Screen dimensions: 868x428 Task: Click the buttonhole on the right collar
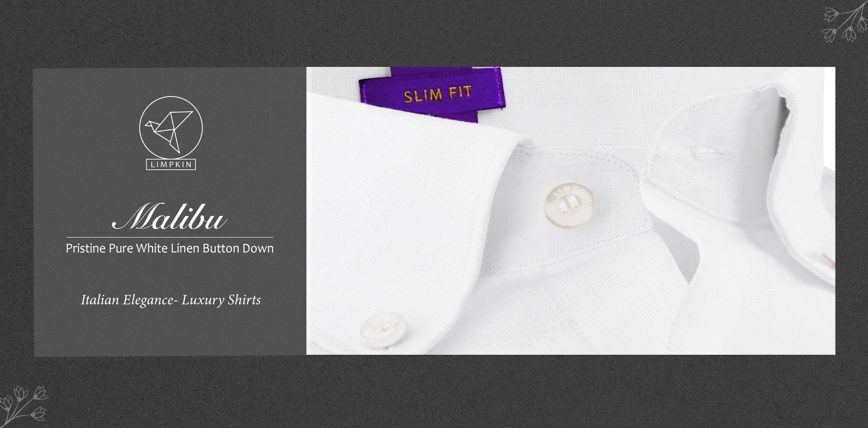coord(709,149)
